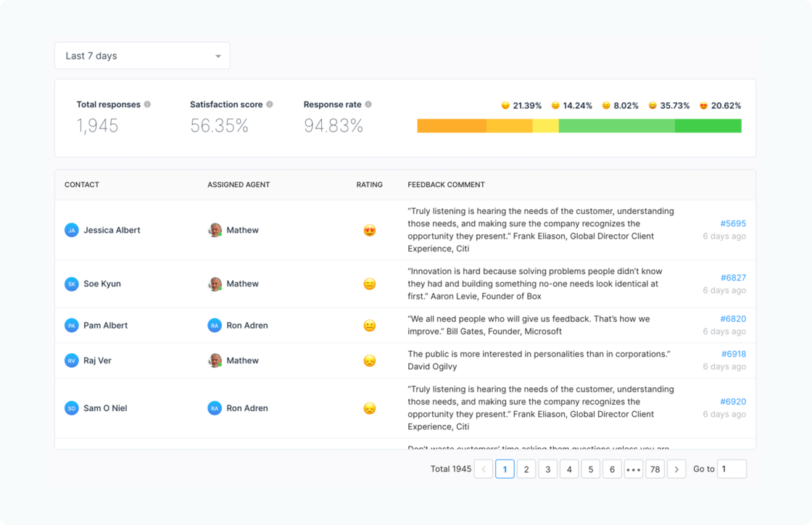Click the info icon next to Total responses
The image size is (812, 525).
click(148, 104)
